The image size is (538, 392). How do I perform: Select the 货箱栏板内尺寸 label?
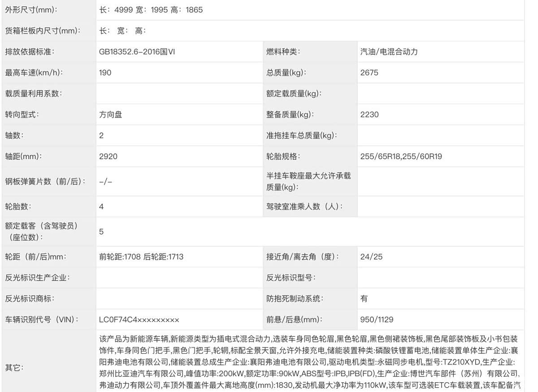(x=43, y=31)
